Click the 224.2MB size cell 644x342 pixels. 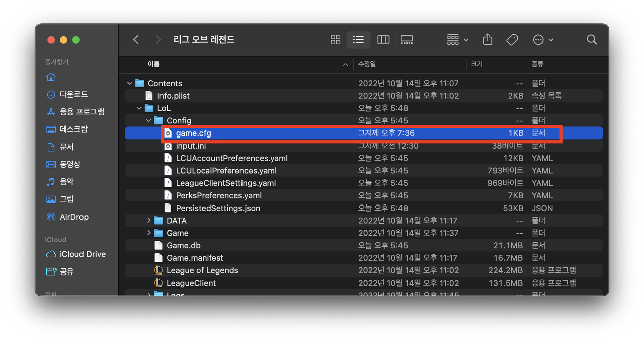pyautogui.click(x=506, y=270)
